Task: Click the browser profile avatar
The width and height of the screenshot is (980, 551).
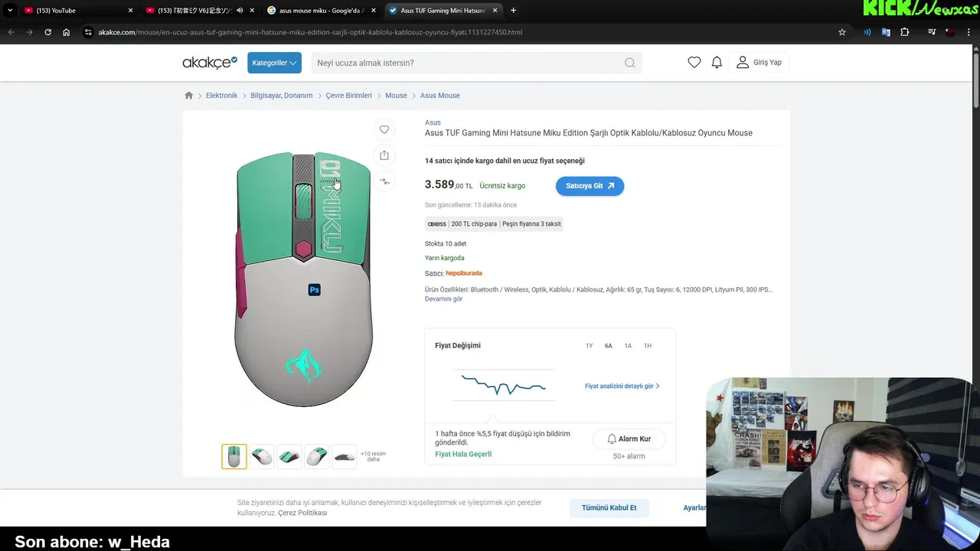Action: pyautogui.click(x=950, y=32)
